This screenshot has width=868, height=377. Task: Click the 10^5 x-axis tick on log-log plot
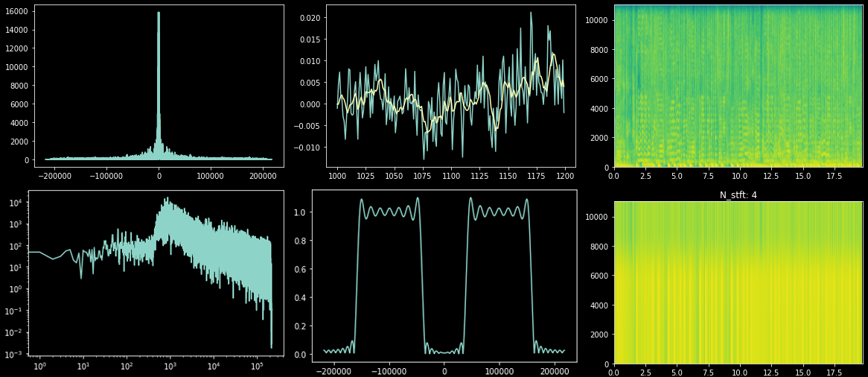point(256,367)
